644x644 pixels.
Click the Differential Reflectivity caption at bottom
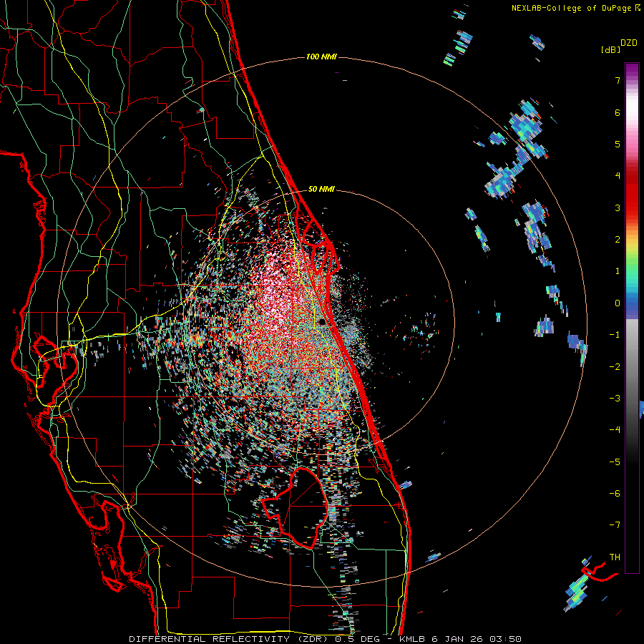point(326,639)
